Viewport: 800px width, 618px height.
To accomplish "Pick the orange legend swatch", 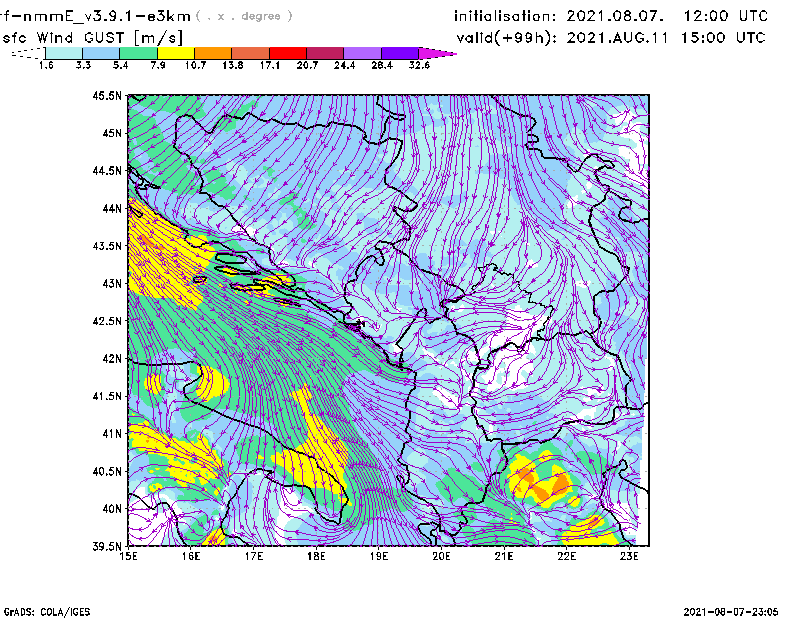I will click(x=213, y=53).
